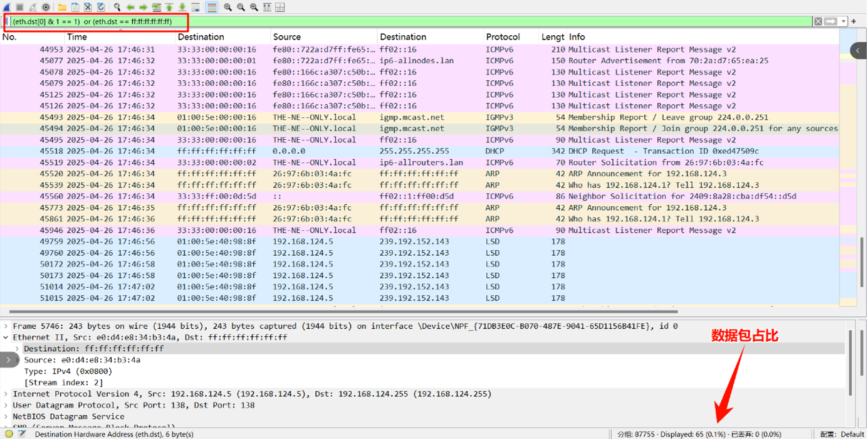Click the find packet magnifier icon
The image size is (868, 439).
(117, 8)
